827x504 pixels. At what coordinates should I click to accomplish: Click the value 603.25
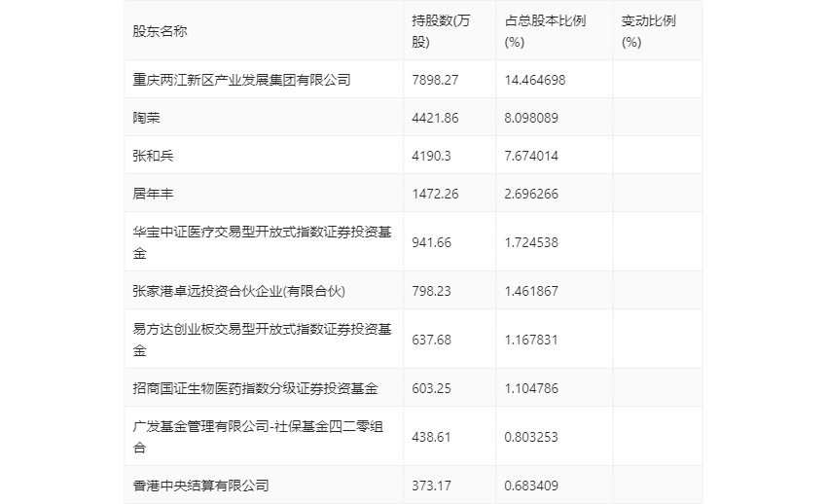coord(431,388)
